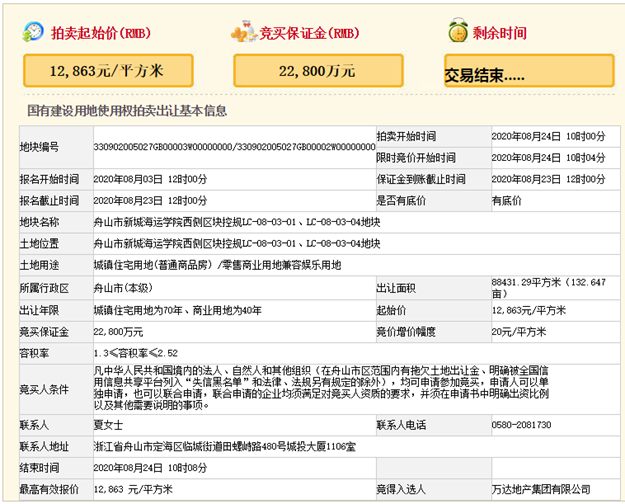625x504 pixels.
Task: Click the 拍卖起始价(RMB) heading
Action: 101,33
